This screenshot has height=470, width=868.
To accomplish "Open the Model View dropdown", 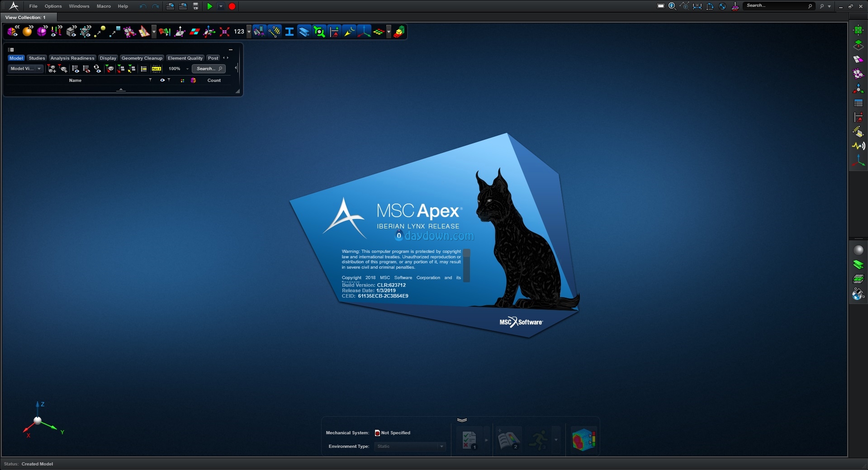I will [25, 69].
